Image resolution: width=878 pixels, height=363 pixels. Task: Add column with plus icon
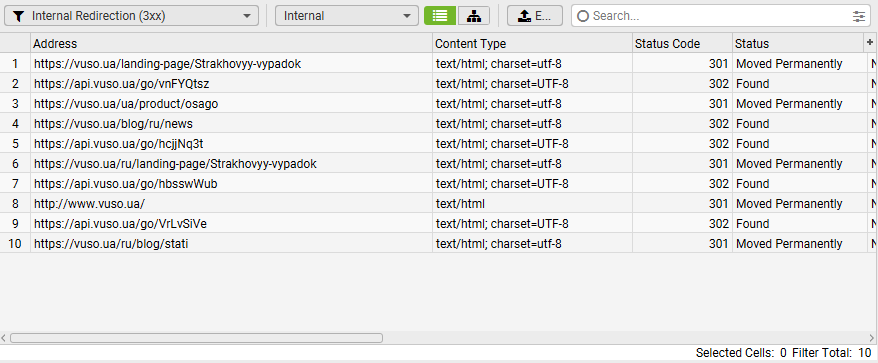pos(870,43)
